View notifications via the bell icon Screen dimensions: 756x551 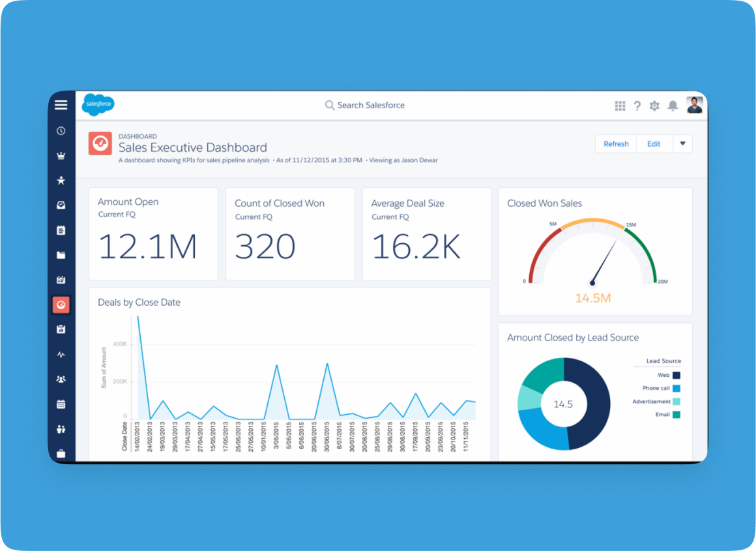point(673,106)
